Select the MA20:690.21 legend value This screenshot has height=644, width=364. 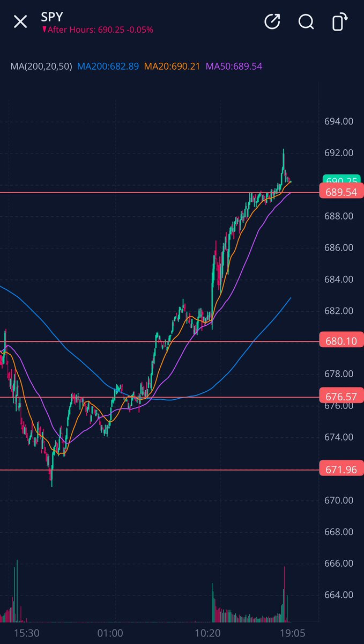(x=172, y=67)
